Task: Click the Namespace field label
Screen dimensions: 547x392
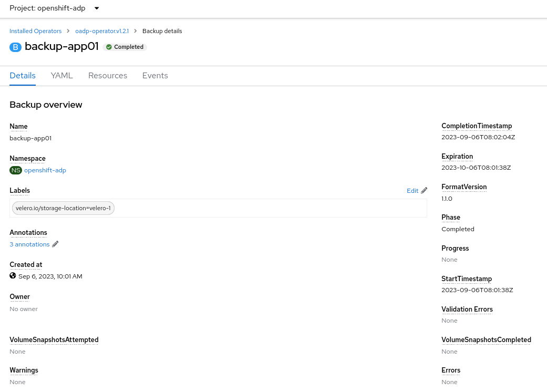Action: 27,159
